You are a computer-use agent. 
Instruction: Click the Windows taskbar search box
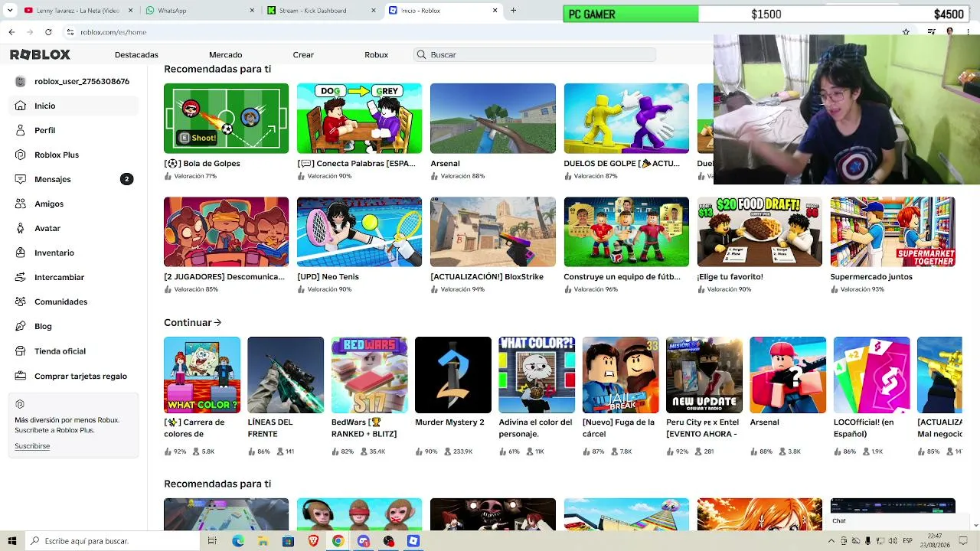point(112,541)
